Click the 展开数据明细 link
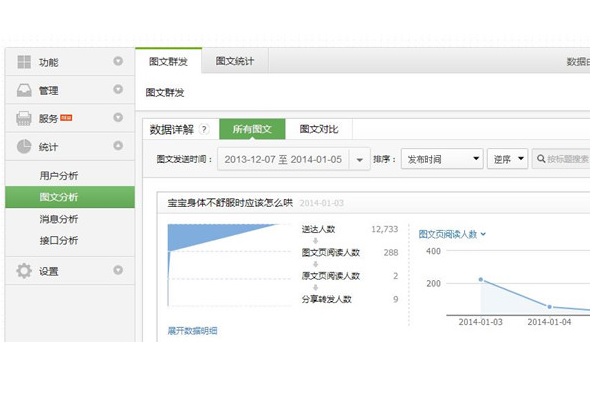The height and width of the screenshot is (400, 600). click(x=192, y=331)
